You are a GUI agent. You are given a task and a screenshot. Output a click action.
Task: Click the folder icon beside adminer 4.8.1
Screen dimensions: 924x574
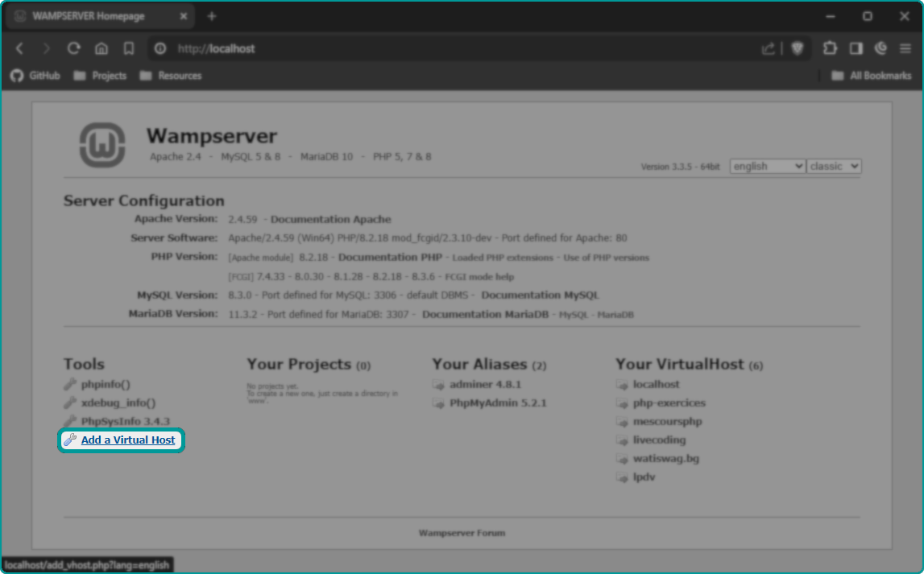438,385
